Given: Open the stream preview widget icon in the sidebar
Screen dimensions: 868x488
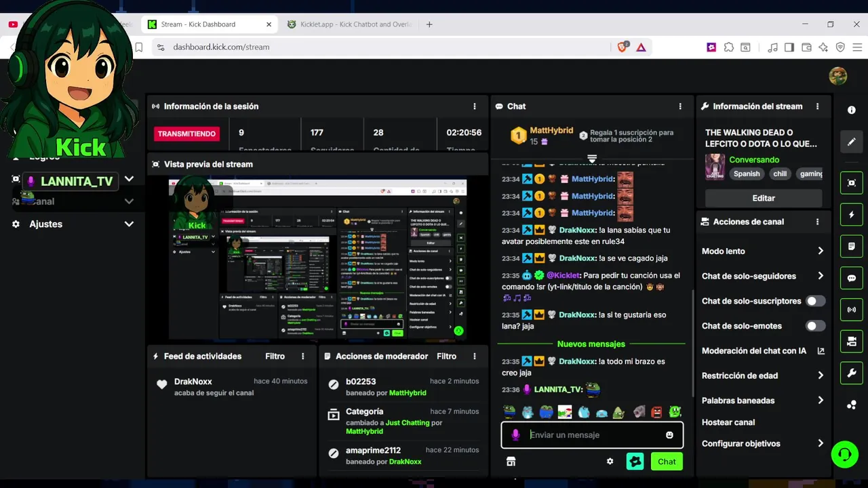Looking at the screenshot, I should coord(852,182).
